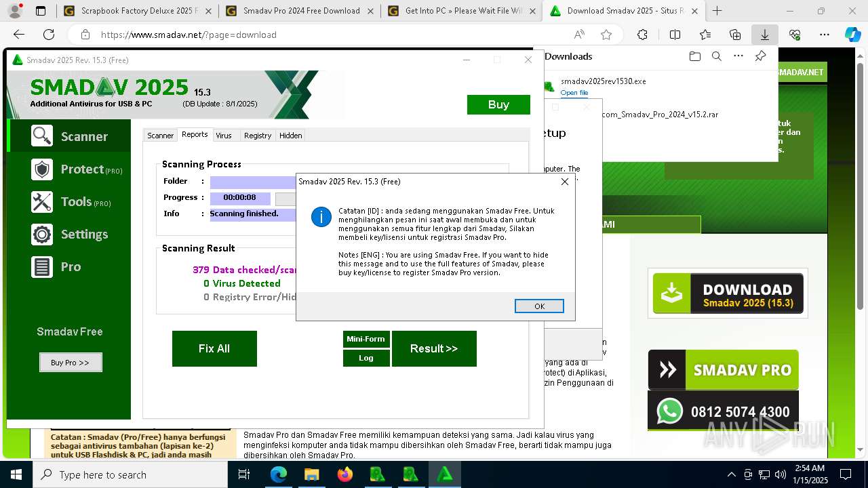This screenshot has height=488, width=868.
Task: Open the Protect (PRO) shield section
Action: click(69, 169)
